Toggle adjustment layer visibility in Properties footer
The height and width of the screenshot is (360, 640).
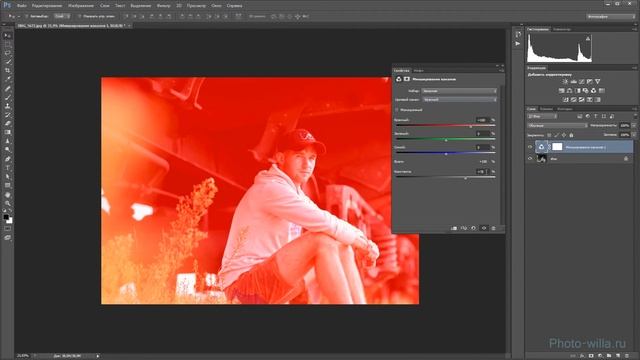pyautogui.click(x=484, y=228)
